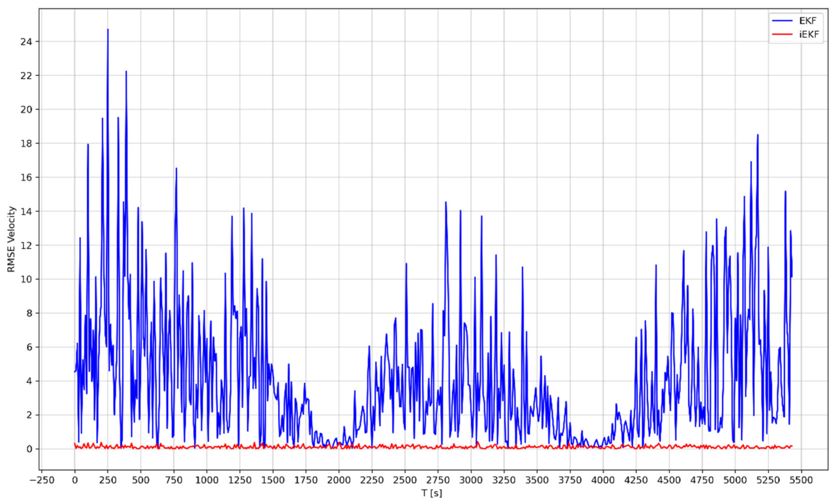This screenshot has height=504, width=836.
Task: Click the T [s] x-axis label
Action: (432, 493)
